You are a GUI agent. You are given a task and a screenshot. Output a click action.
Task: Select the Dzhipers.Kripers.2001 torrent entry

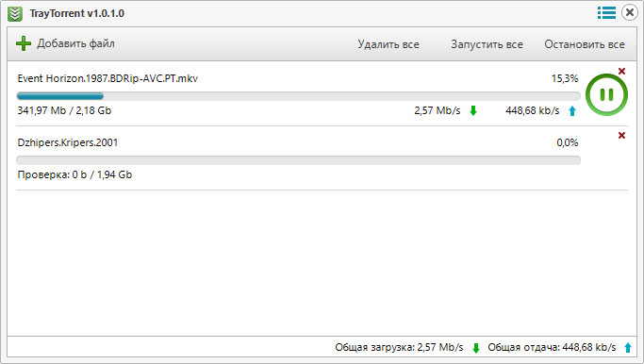click(68, 142)
